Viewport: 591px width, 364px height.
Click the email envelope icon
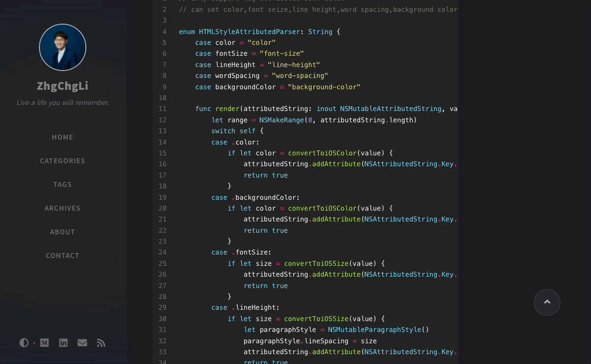[x=82, y=343]
